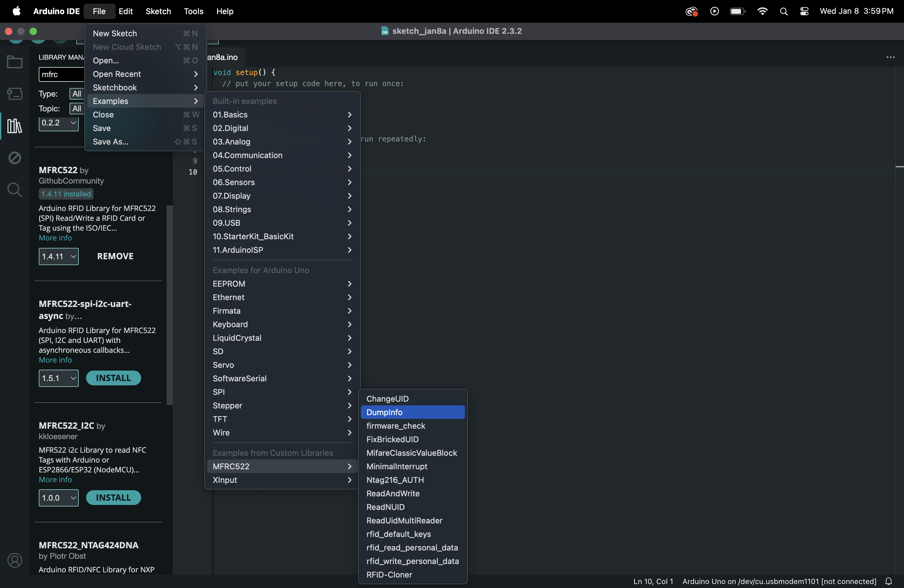Install MFRC522-spi-i2c-uart-async library
This screenshot has width=904, height=588.
113,378
